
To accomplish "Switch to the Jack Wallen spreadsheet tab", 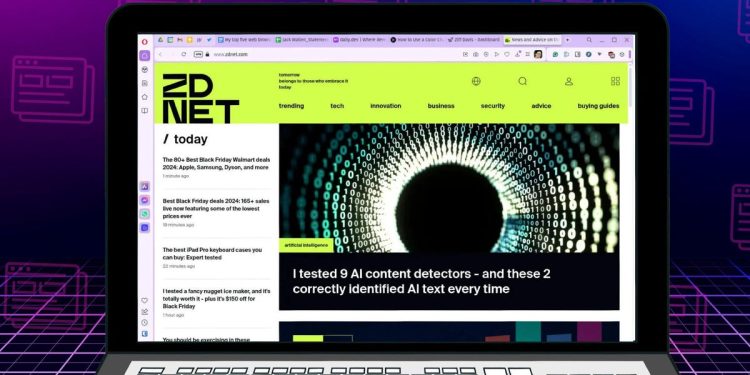I will coord(302,40).
